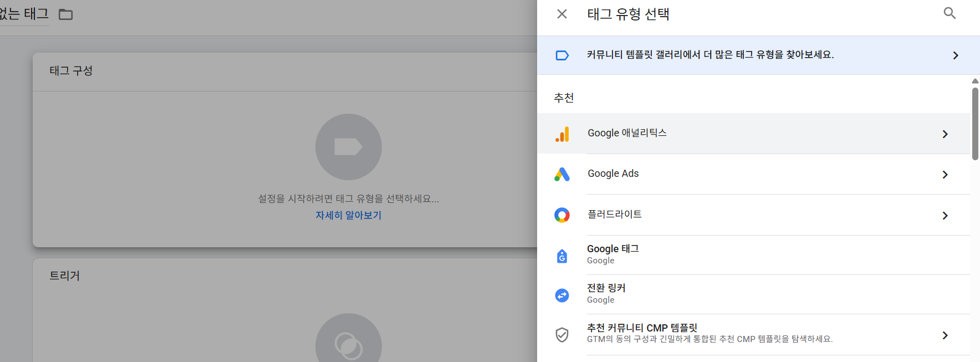
Task: Open 자세히 알아보기 link in 태그 구성
Action: pos(349,215)
